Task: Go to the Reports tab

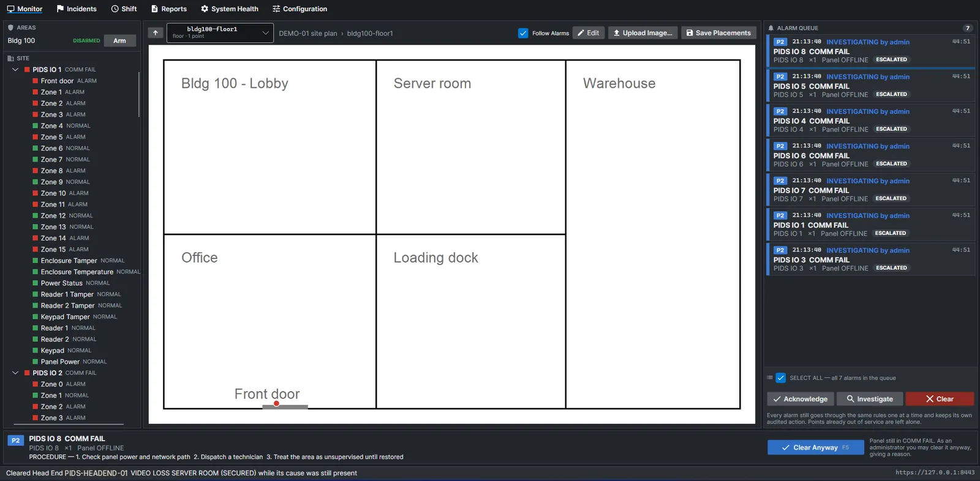Action: click(x=169, y=9)
